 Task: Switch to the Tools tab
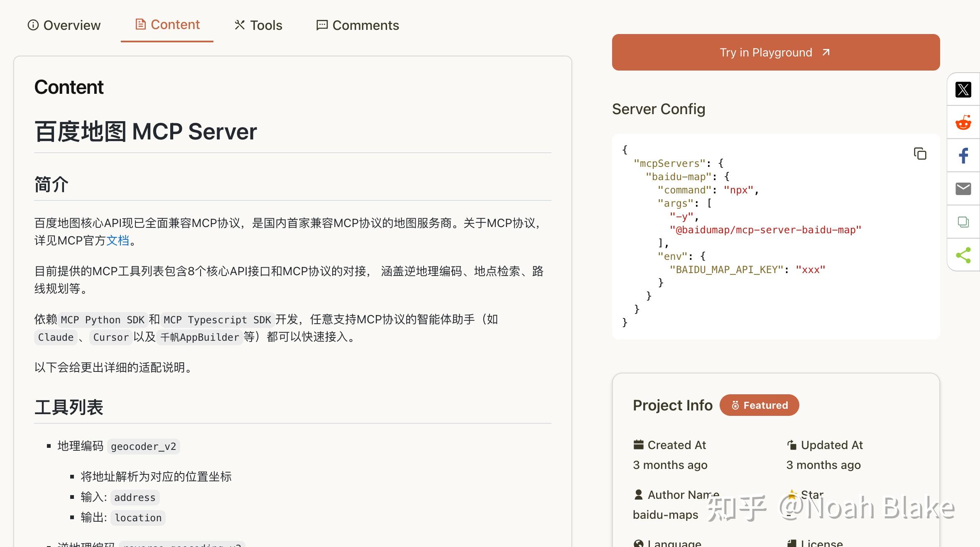pos(258,25)
